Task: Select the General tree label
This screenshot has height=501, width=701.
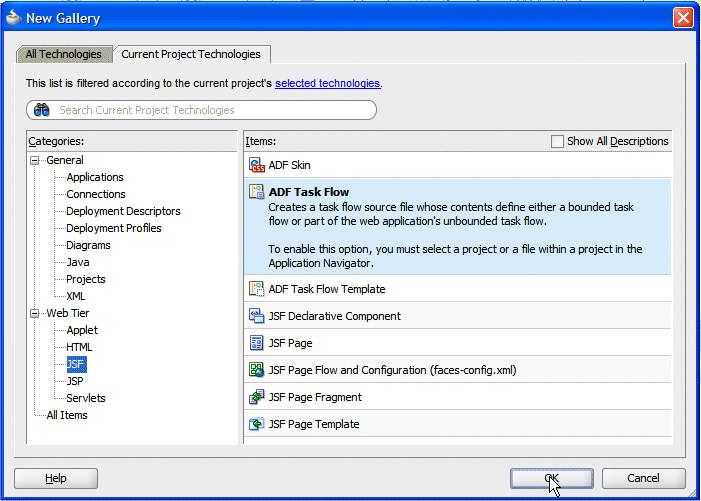Action: tap(65, 160)
